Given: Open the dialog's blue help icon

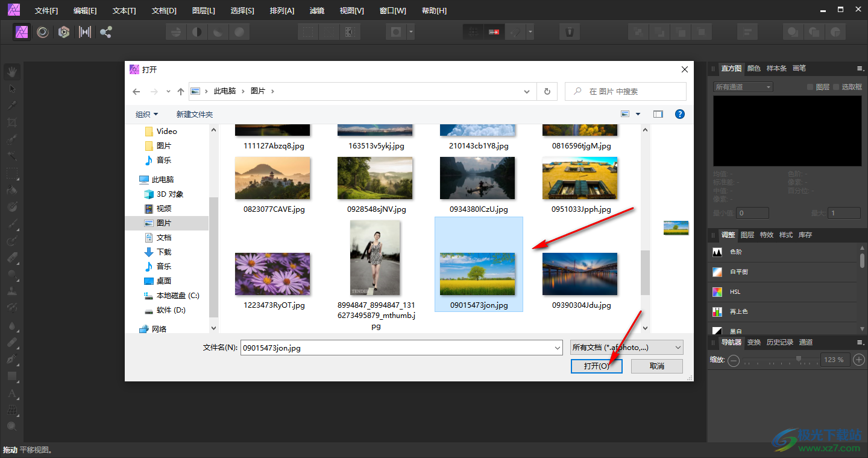Looking at the screenshot, I should 679,114.
